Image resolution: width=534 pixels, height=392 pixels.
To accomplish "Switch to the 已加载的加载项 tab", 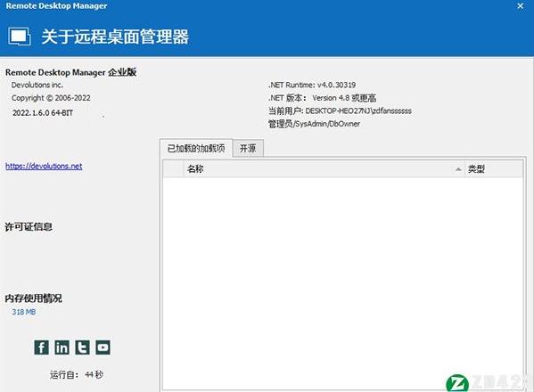I will coord(196,149).
